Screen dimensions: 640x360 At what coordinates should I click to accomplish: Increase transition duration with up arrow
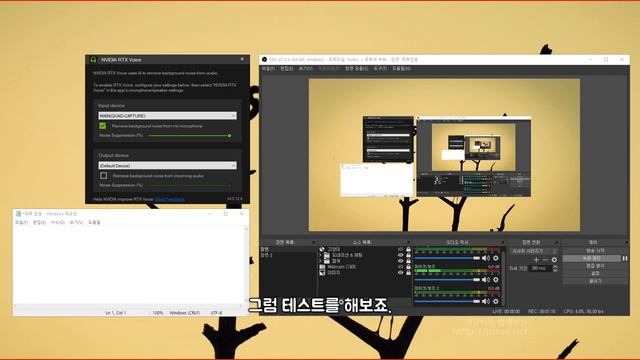point(555,267)
